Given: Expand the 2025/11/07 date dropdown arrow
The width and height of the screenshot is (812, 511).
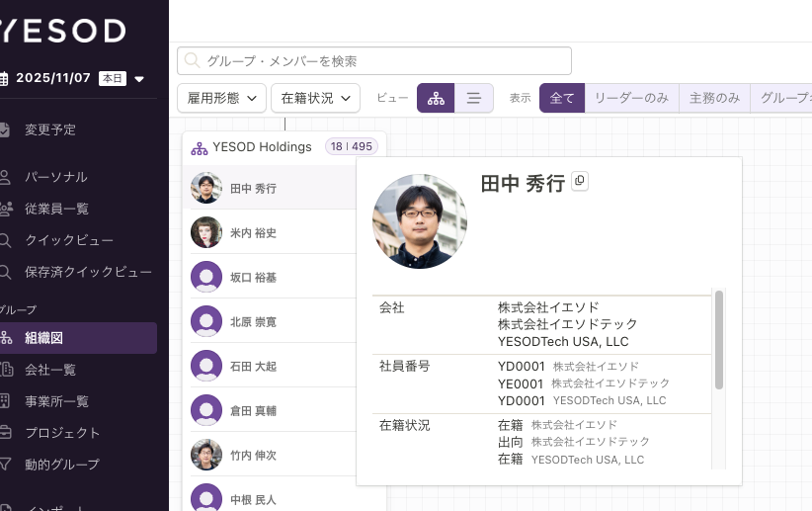Looking at the screenshot, I should click(x=138, y=79).
